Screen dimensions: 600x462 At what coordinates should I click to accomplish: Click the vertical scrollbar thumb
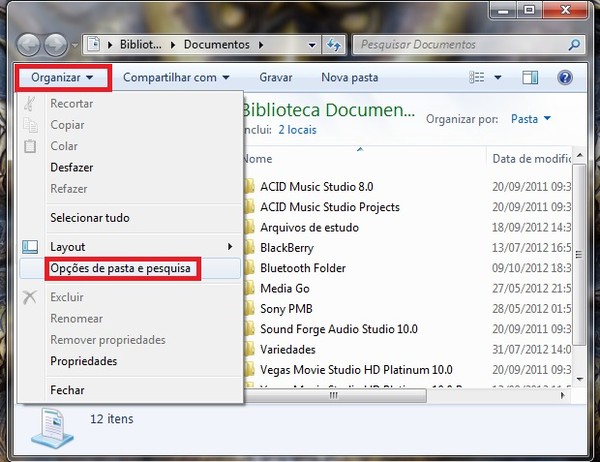579,255
